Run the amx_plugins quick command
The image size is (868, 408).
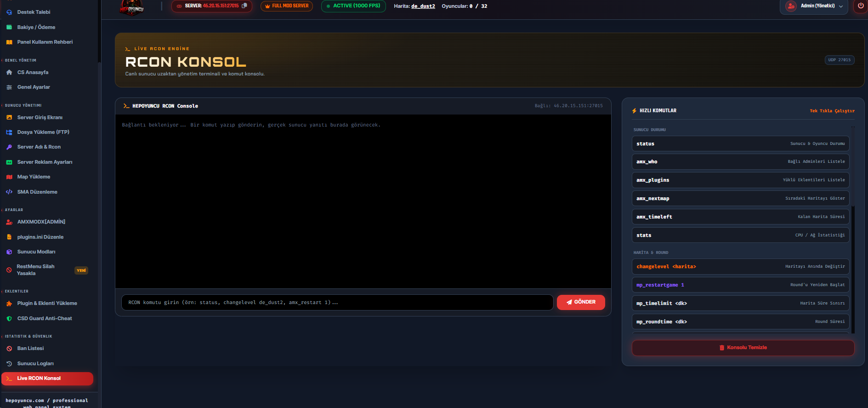point(741,180)
